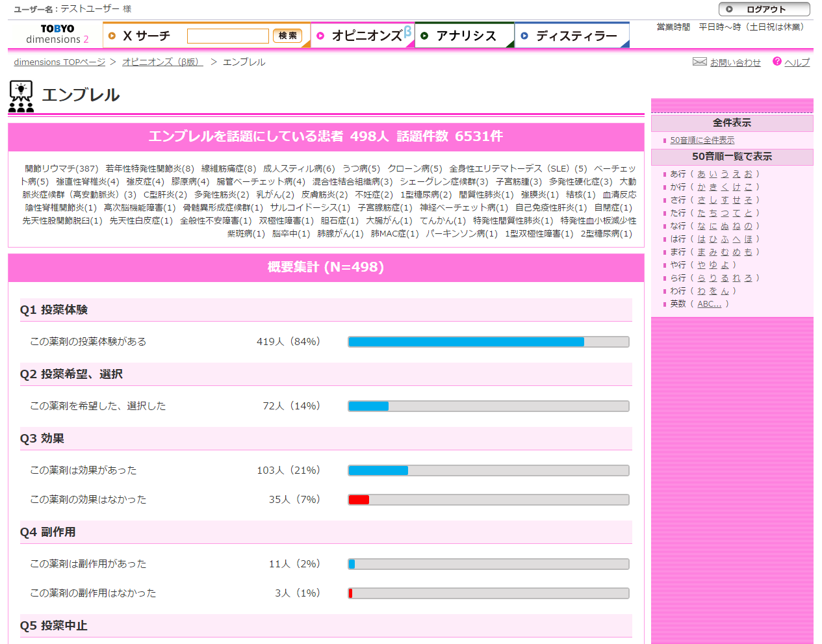Click the 検索 search button
The width and height of the screenshot is (822, 644).
click(288, 36)
